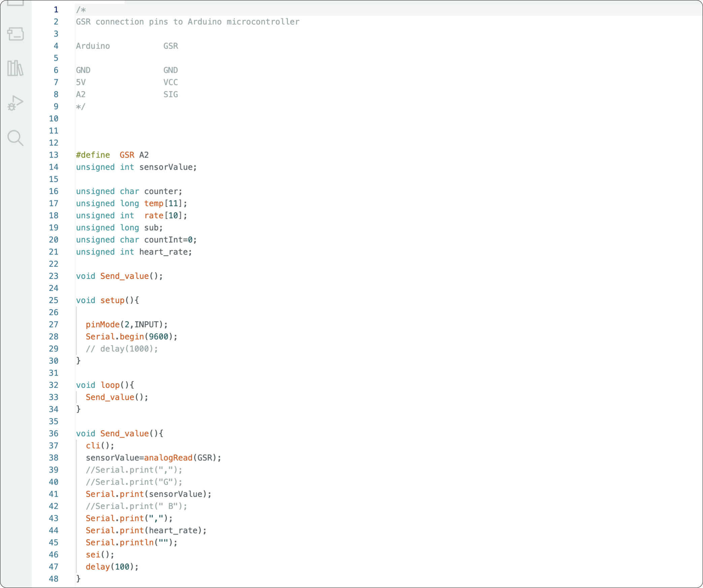This screenshot has height=588, width=703.
Task: Click 'sub;' variable on line 19
Action: 154,228
